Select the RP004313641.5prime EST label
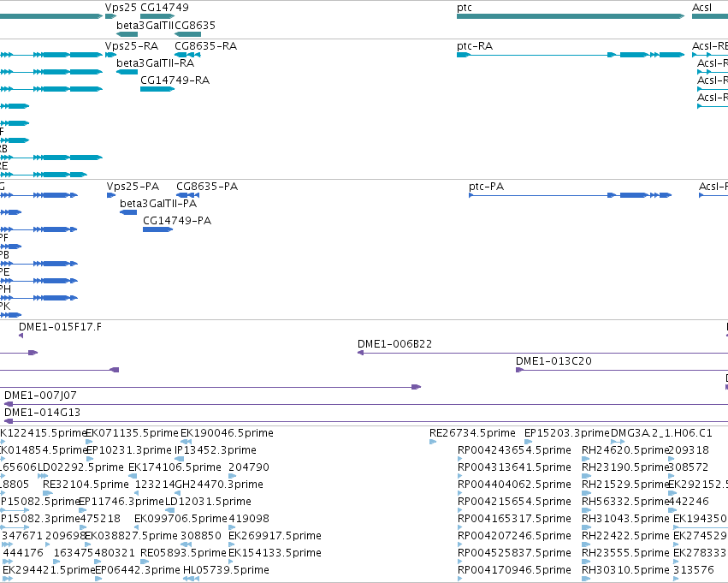 pyautogui.click(x=514, y=467)
